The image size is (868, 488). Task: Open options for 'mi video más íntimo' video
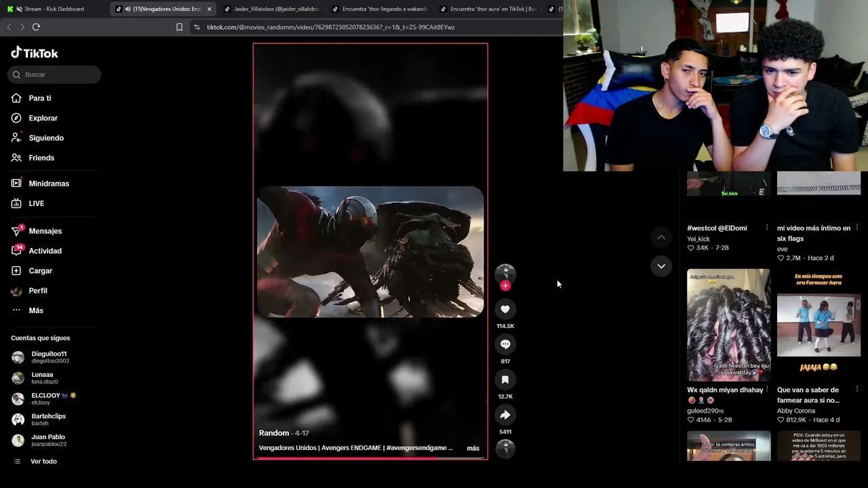coord(856,228)
